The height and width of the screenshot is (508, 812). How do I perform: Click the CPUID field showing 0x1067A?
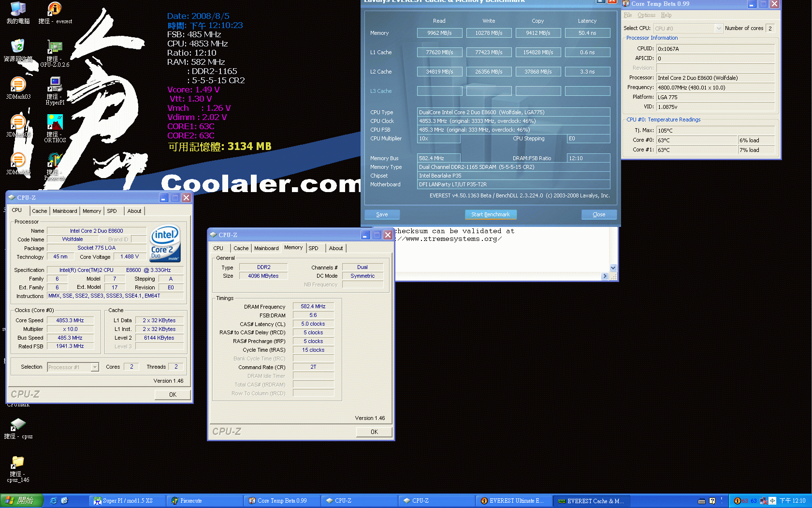715,49
